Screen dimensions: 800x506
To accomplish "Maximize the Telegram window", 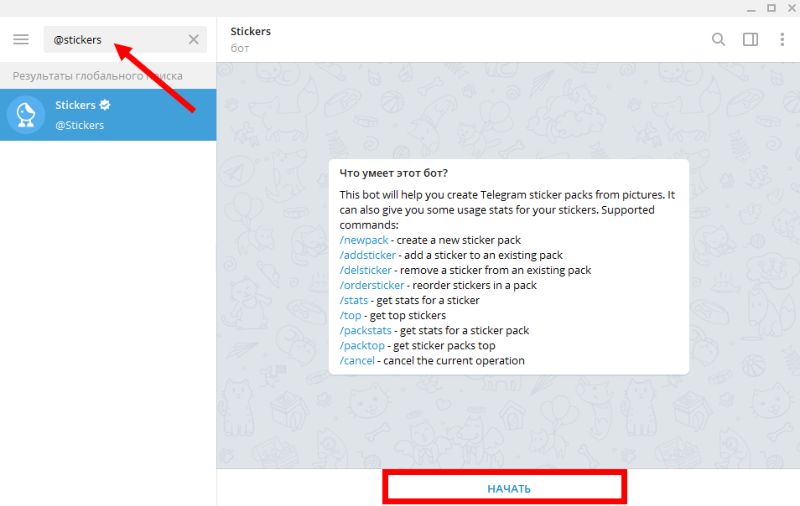I will coord(771,8).
